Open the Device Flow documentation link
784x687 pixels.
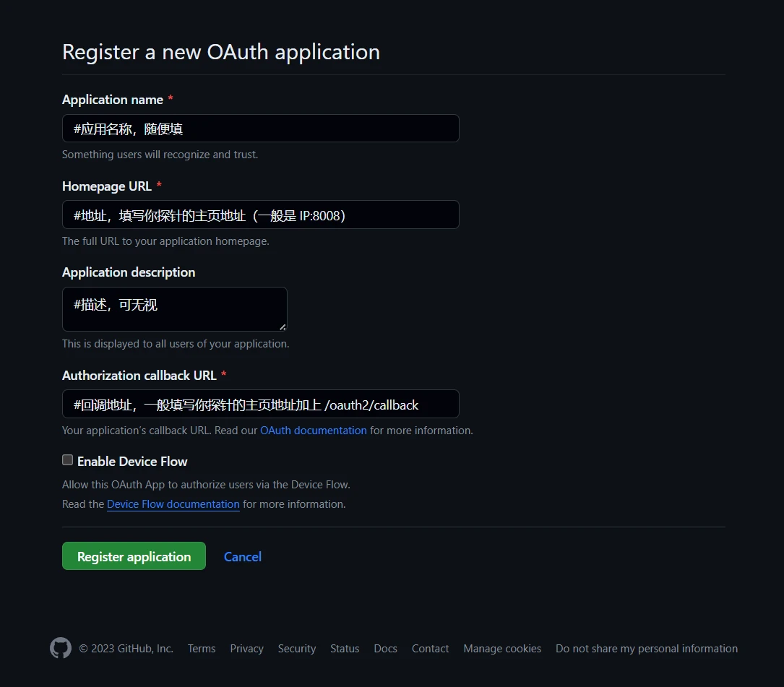pyautogui.click(x=173, y=504)
